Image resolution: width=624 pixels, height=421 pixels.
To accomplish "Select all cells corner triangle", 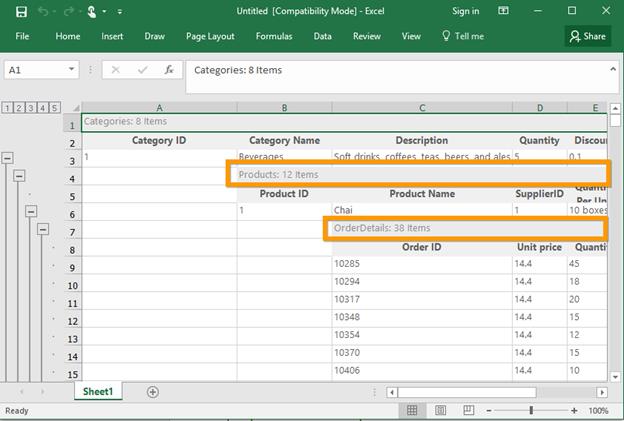I will pyautogui.click(x=76, y=107).
